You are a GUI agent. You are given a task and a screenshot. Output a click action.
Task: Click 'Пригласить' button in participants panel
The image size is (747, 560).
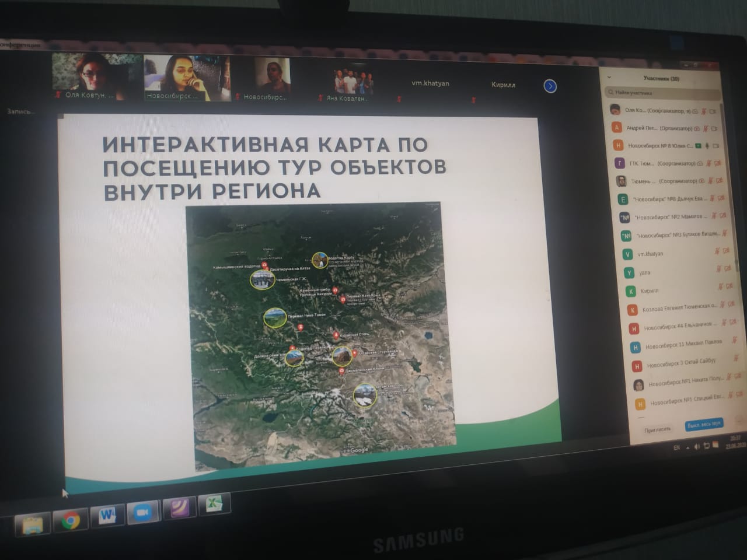[x=658, y=429]
